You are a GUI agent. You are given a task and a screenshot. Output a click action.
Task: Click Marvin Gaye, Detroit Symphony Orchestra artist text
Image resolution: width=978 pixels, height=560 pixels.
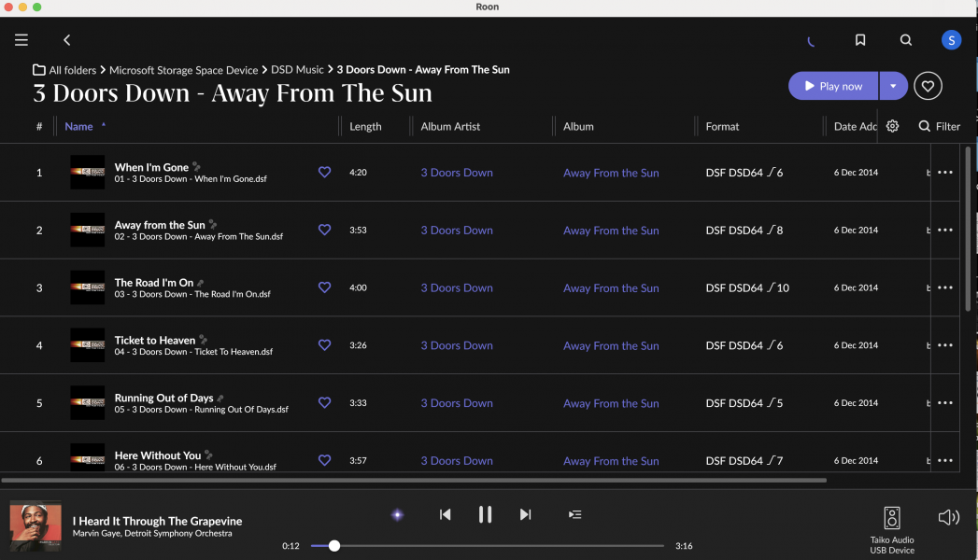coord(152,533)
